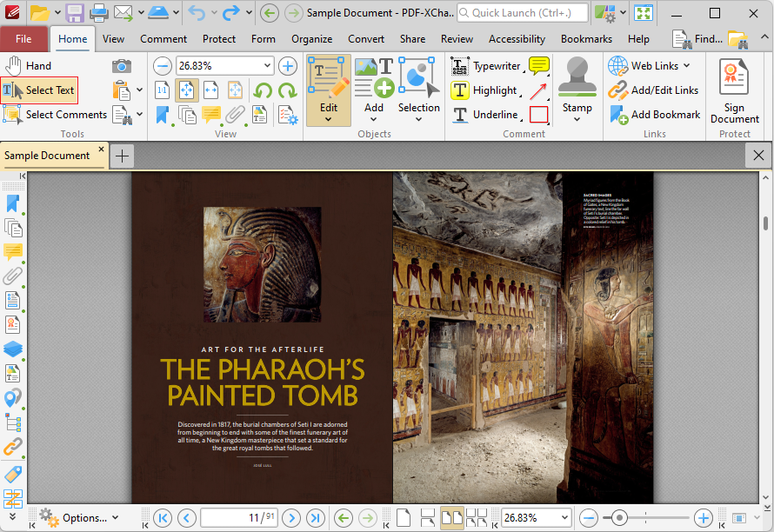Viewport: 774px width, 532px height.
Task: Click the Find button
Action: pyautogui.click(x=697, y=39)
